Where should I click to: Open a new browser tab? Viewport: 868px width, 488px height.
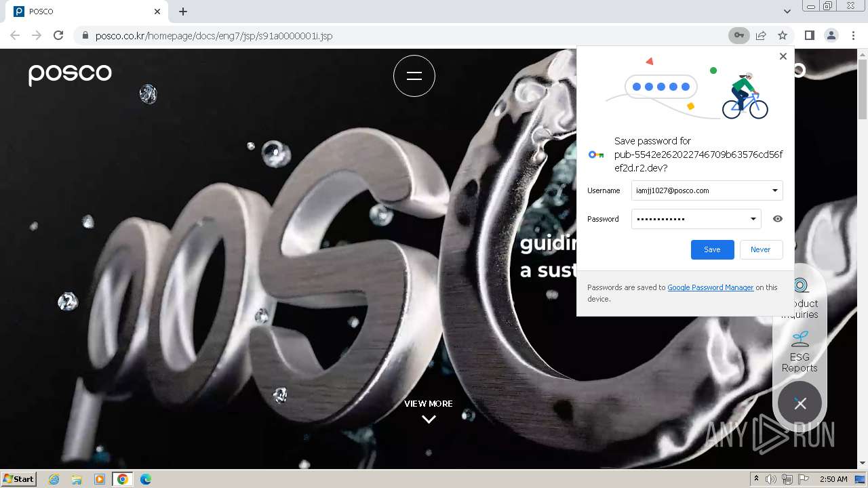[x=183, y=12]
